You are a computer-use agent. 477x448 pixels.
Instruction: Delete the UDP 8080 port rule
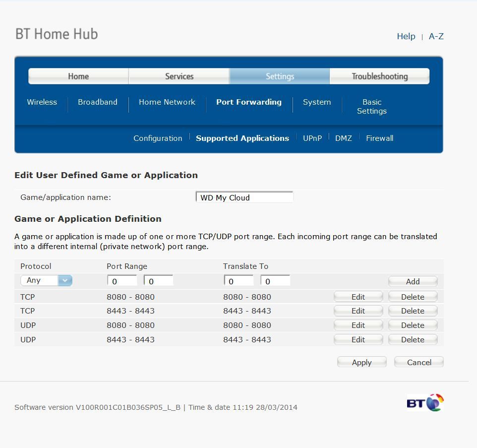point(413,325)
